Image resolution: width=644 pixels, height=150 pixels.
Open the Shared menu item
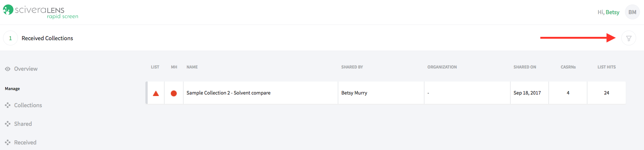[23, 124]
